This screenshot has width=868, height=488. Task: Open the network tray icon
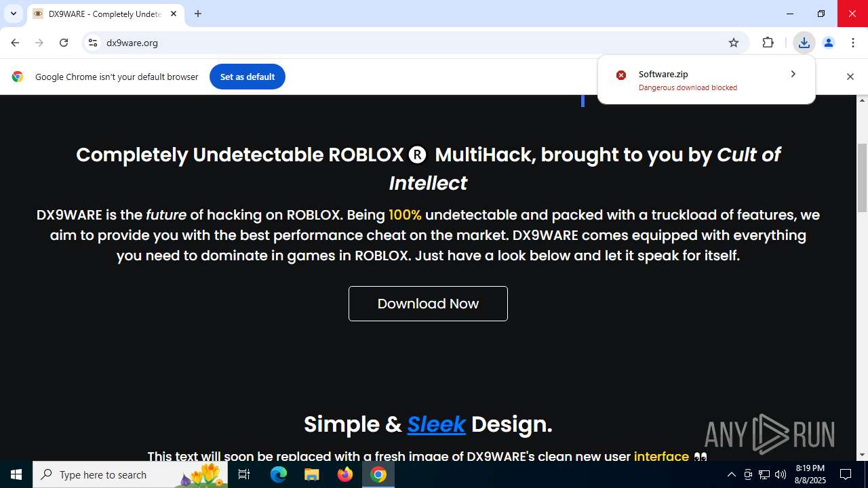(x=764, y=474)
